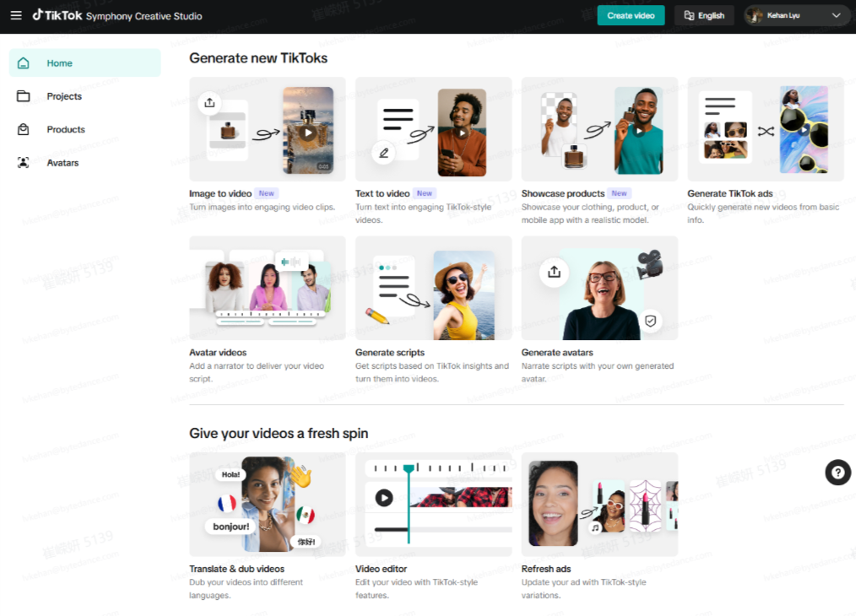
Task: Click the Products bag icon
Action: 24,129
